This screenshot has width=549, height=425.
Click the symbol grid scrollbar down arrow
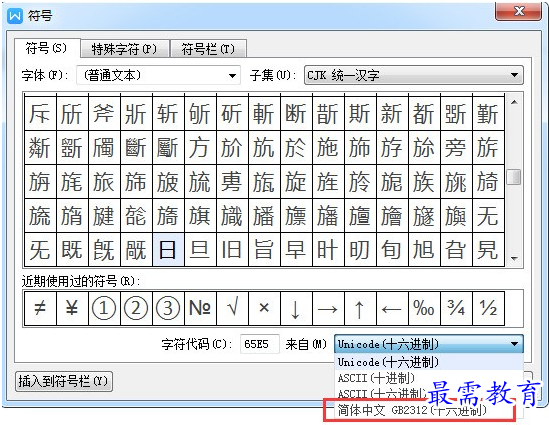click(x=514, y=259)
